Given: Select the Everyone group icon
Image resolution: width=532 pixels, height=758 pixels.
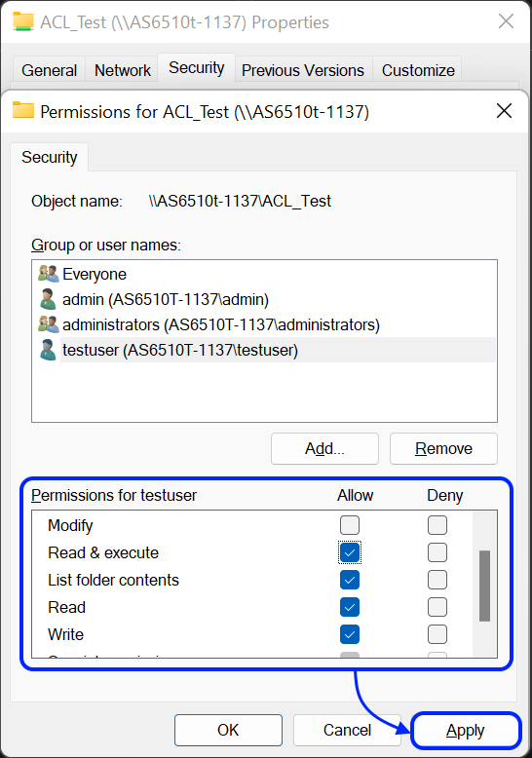Looking at the screenshot, I should click(49, 274).
